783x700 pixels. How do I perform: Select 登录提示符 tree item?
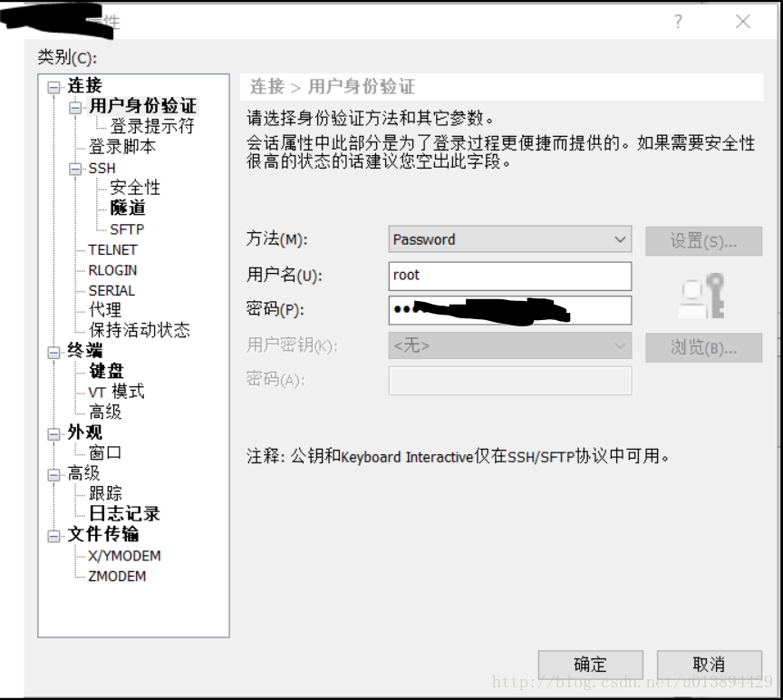[x=152, y=126]
